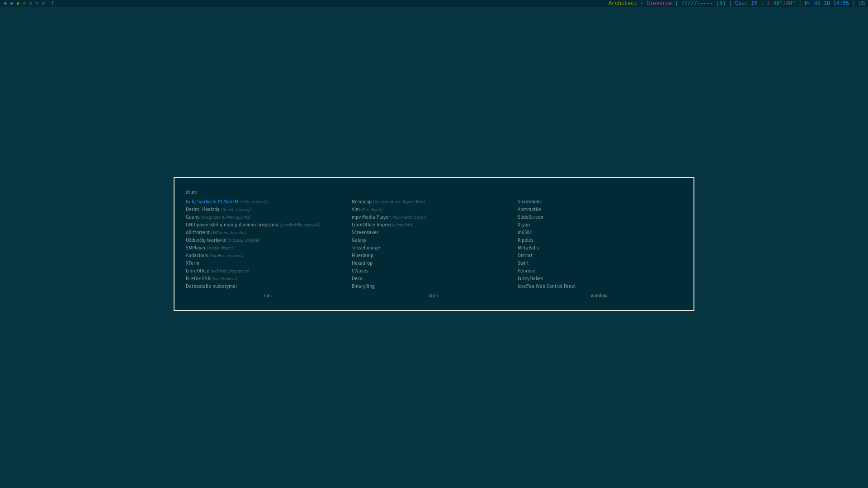Screen dimensions: 868x488
Task: Switch to the first workspace dot
Action: click(x=5, y=4)
